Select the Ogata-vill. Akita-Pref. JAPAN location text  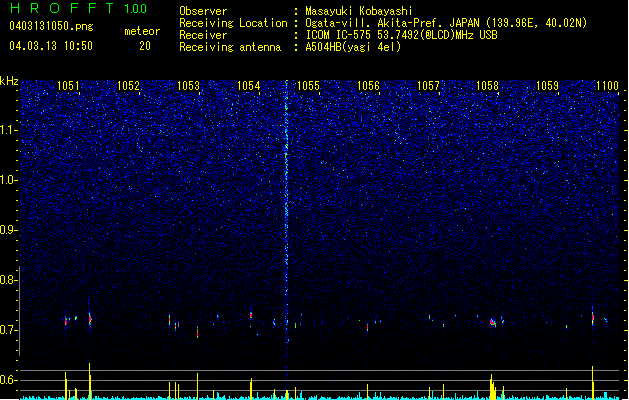pyautogui.click(x=446, y=23)
